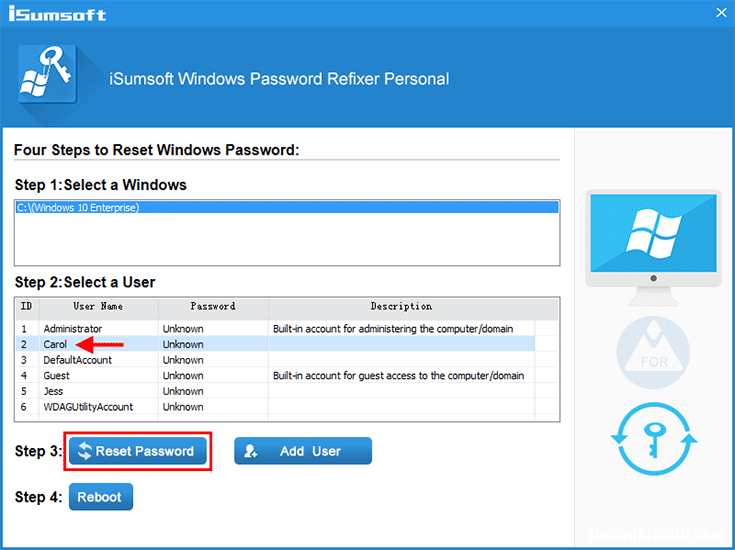Select the DefaultAccount user row
735x550 pixels.
tap(275, 360)
